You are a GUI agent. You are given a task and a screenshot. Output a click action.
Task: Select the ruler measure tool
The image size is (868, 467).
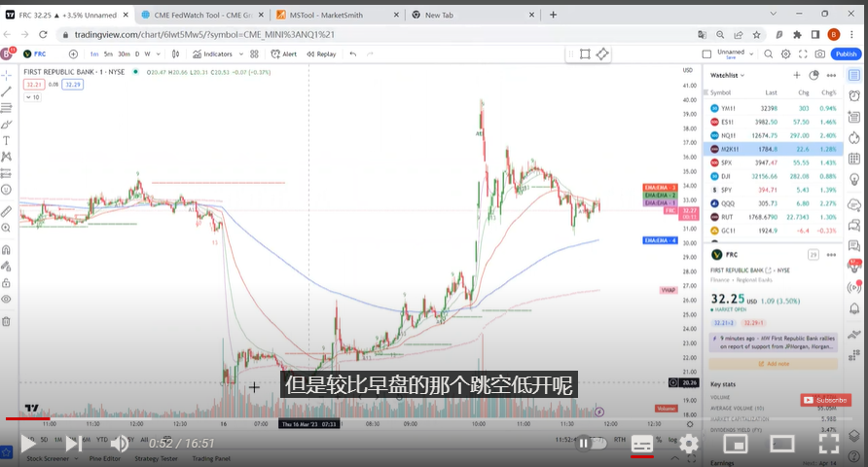coord(7,211)
